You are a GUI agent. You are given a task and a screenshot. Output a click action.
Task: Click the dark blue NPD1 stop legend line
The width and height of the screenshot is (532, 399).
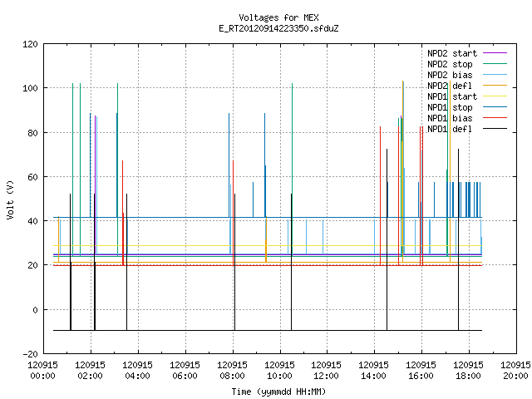pyautogui.click(x=495, y=107)
